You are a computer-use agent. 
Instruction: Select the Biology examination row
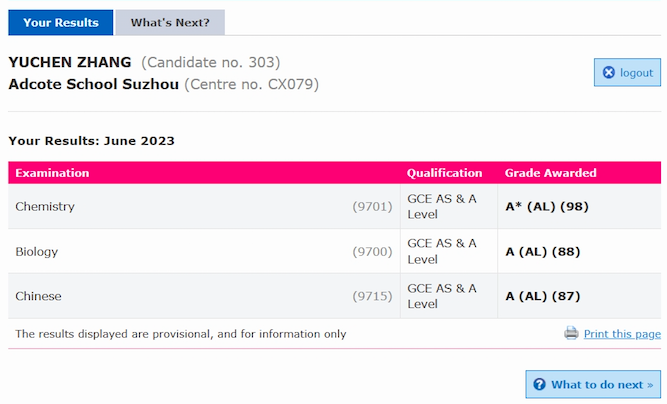pos(334,251)
